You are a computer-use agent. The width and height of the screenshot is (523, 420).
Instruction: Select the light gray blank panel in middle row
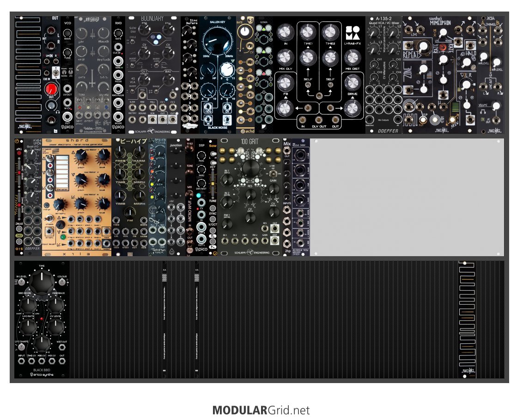tap(407, 198)
